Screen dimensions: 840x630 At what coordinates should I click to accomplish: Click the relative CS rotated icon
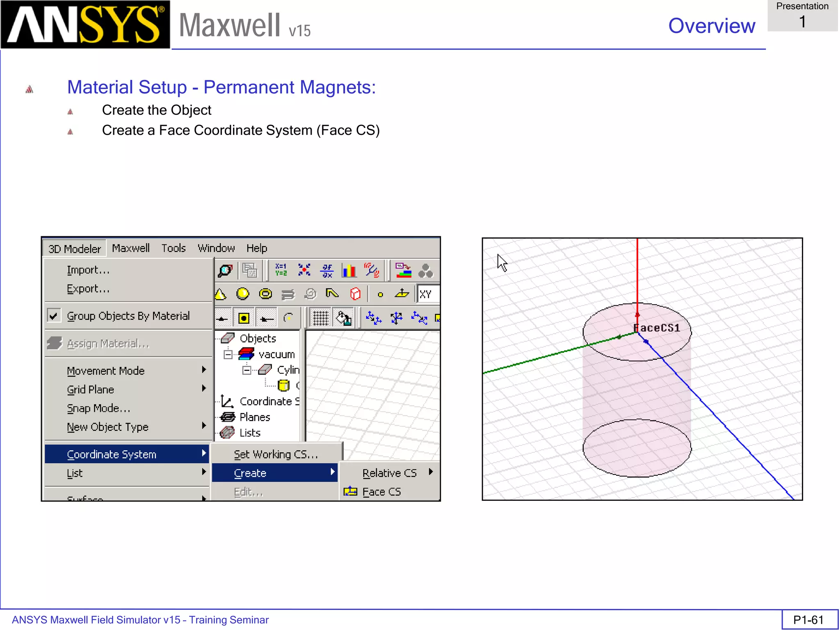419,318
